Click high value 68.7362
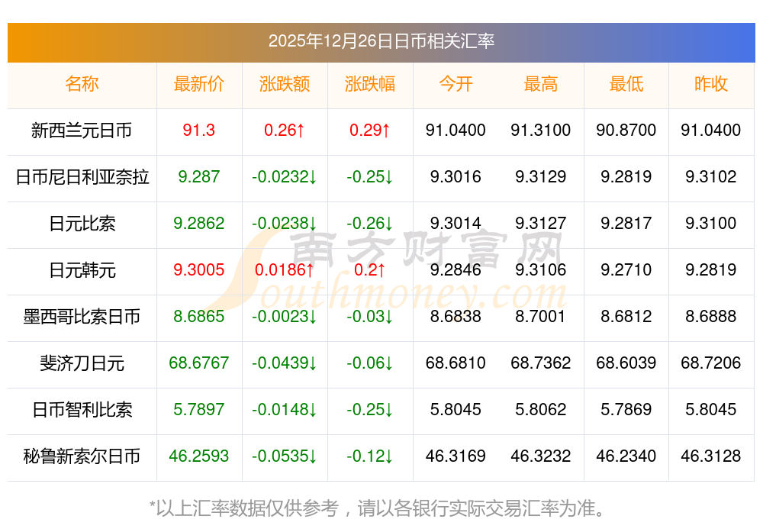Image resolution: width=763 pixels, height=532 pixels. [x=541, y=363]
